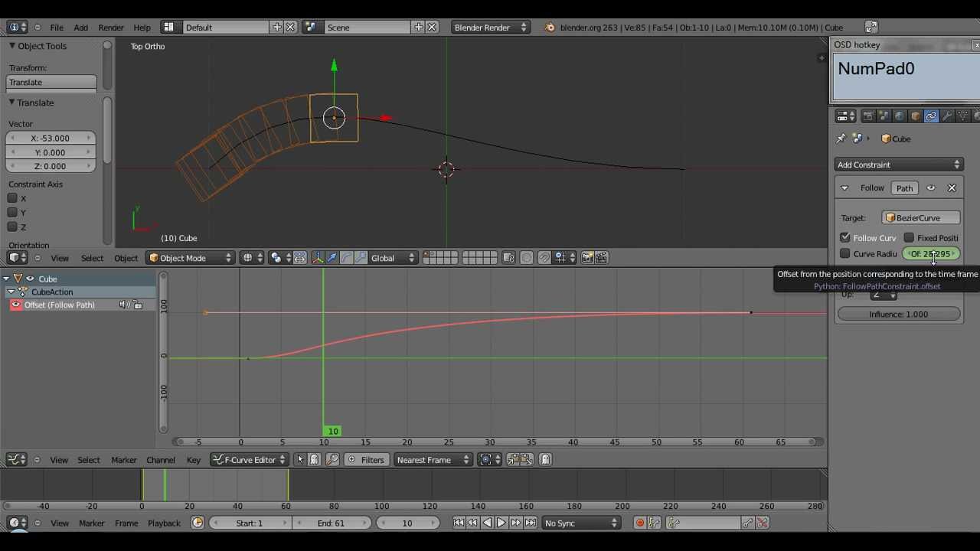Enable automatic keyframe recording
Screen dimensions: 980x551
click(x=639, y=523)
